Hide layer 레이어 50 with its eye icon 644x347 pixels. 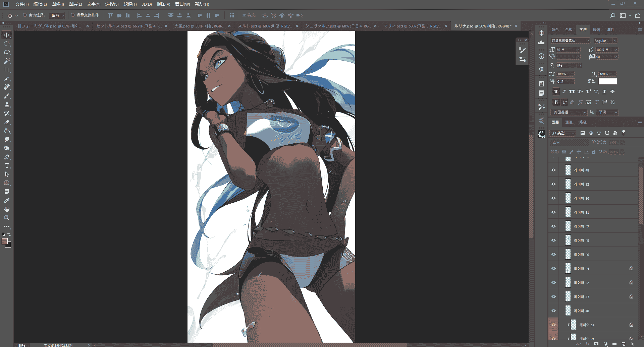[x=553, y=198]
